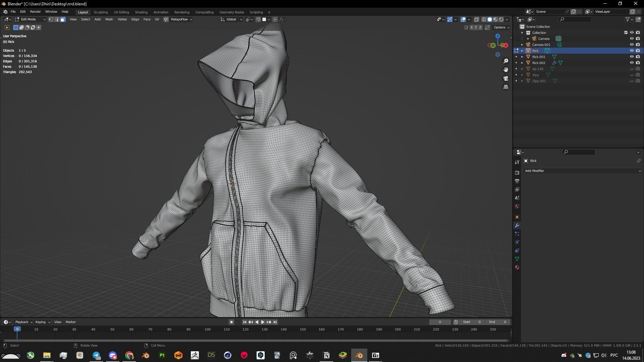
Task: Collapse the Collection in outliner
Action: (522, 33)
